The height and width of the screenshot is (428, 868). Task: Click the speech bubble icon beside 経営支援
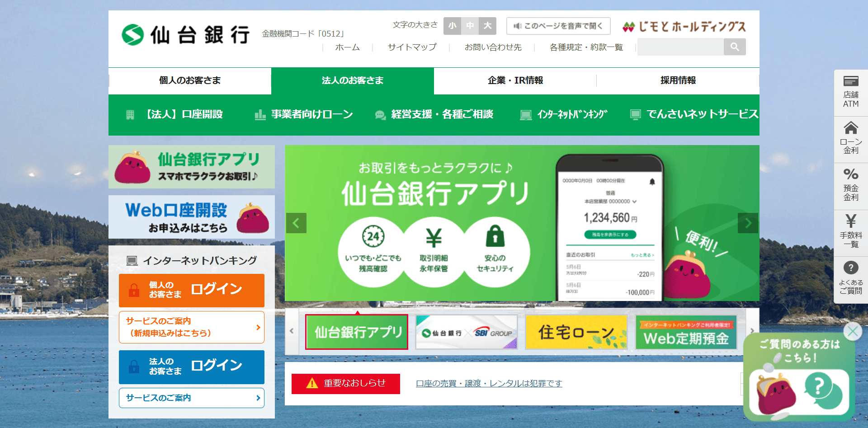[381, 115]
